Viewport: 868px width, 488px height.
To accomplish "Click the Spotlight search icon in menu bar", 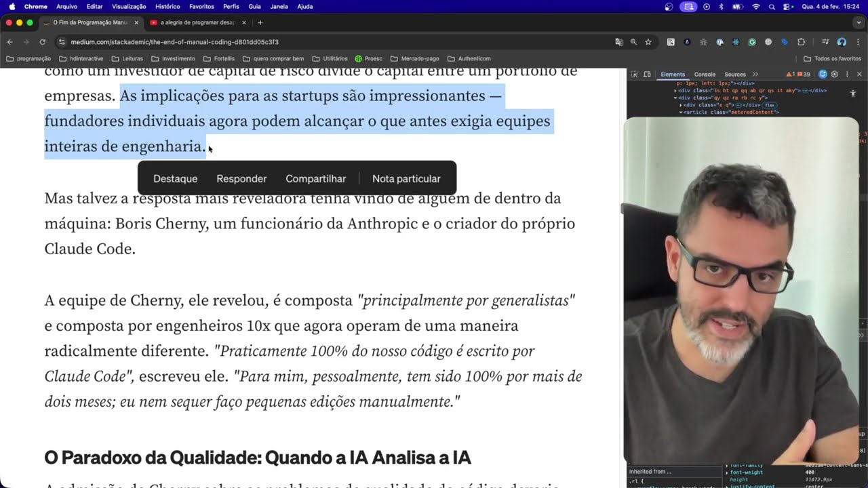I will pos(772,7).
